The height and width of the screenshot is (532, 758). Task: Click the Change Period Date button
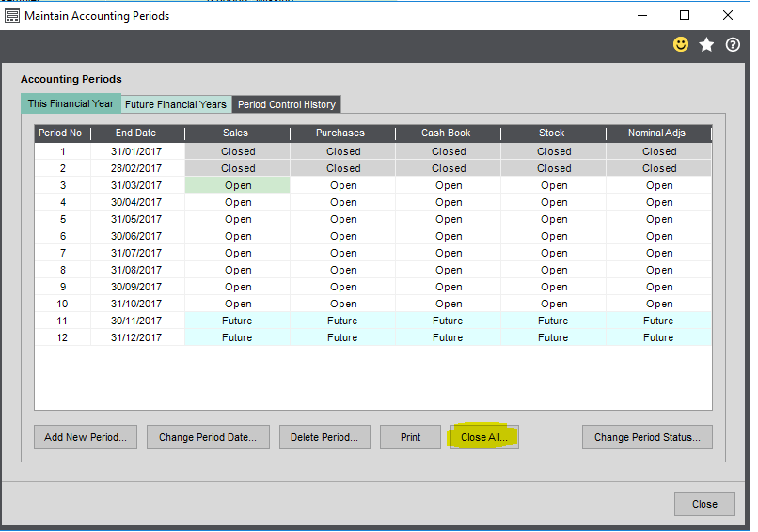(208, 437)
